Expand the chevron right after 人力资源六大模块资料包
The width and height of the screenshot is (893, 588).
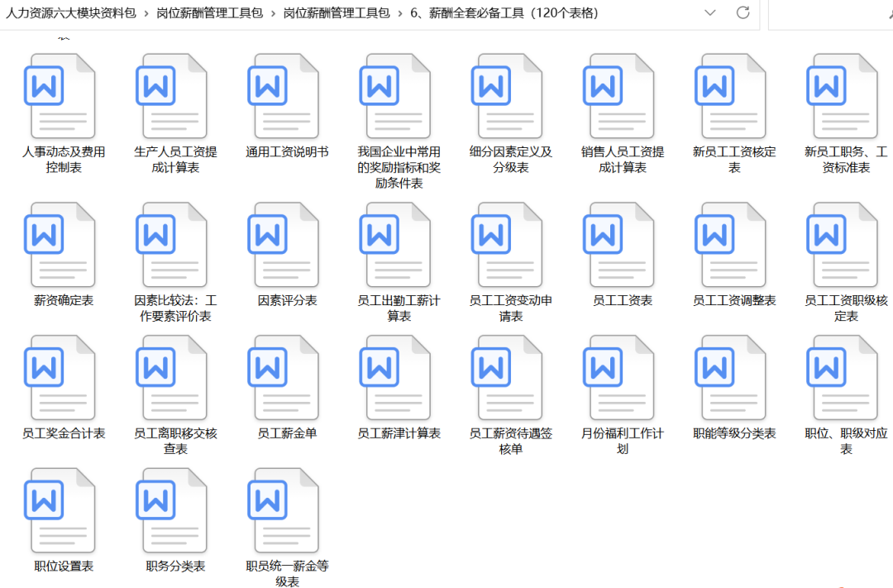click(x=146, y=13)
